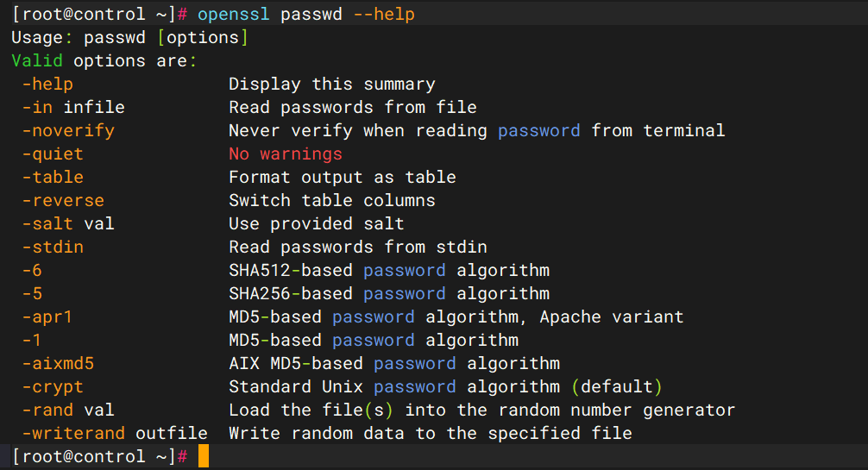The height and width of the screenshot is (470, 868).
Task: Click the "(default)" text on the crypt line
Action: pyautogui.click(x=616, y=387)
